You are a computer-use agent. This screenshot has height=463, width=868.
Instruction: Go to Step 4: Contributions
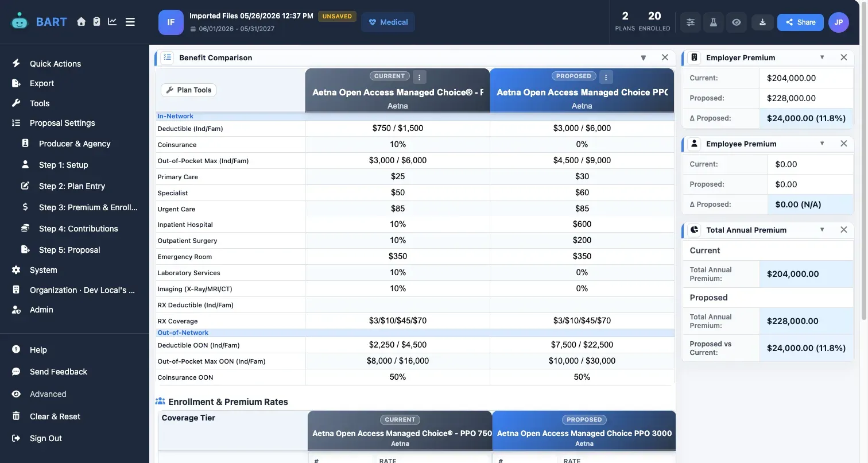79,229
